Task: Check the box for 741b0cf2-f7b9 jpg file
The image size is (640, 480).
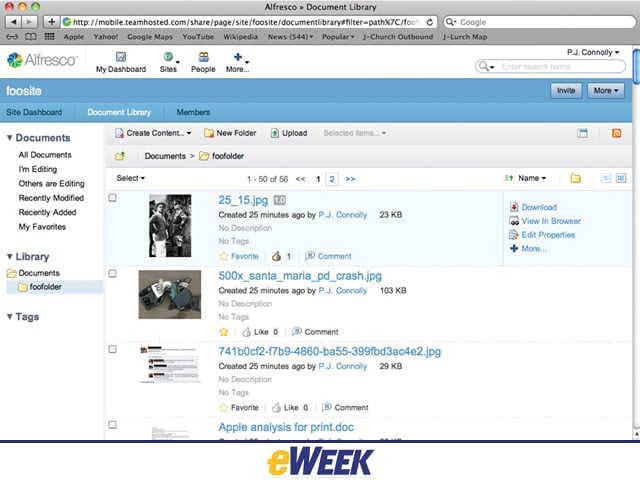Action: pyautogui.click(x=113, y=349)
